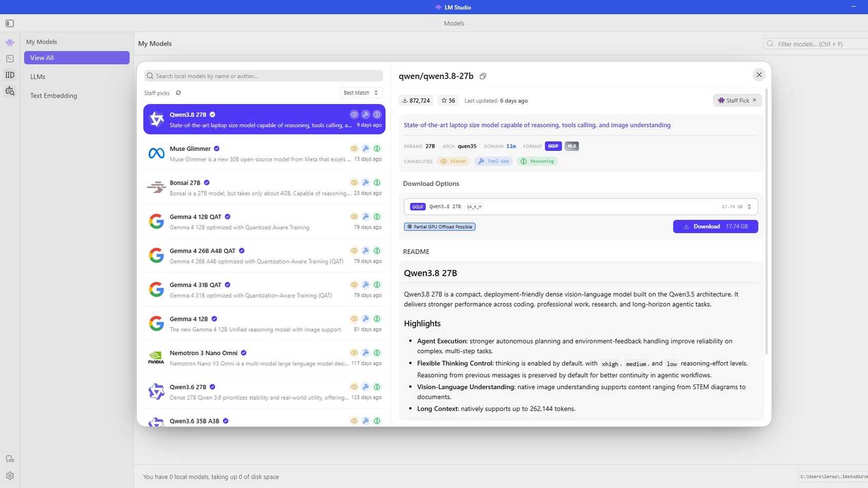This screenshot has width=868, height=488.
Task: Click the Tool Use capability tag
Action: click(493, 161)
